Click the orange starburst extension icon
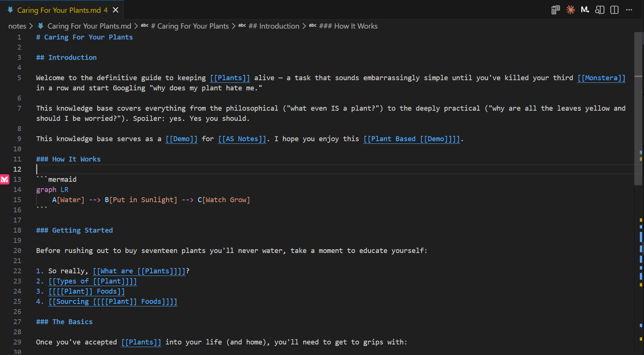This screenshot has width=644, height=355. click(571, 10)
